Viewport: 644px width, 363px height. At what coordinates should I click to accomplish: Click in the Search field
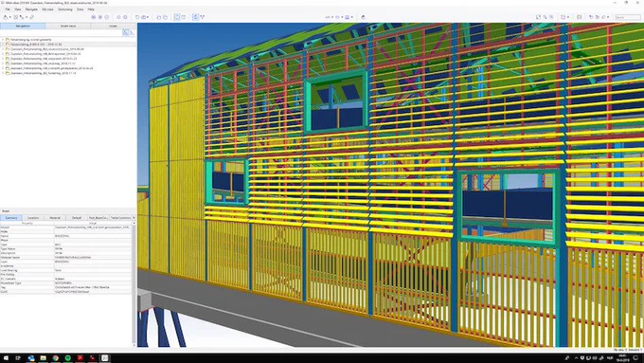[x=628, y=17]
